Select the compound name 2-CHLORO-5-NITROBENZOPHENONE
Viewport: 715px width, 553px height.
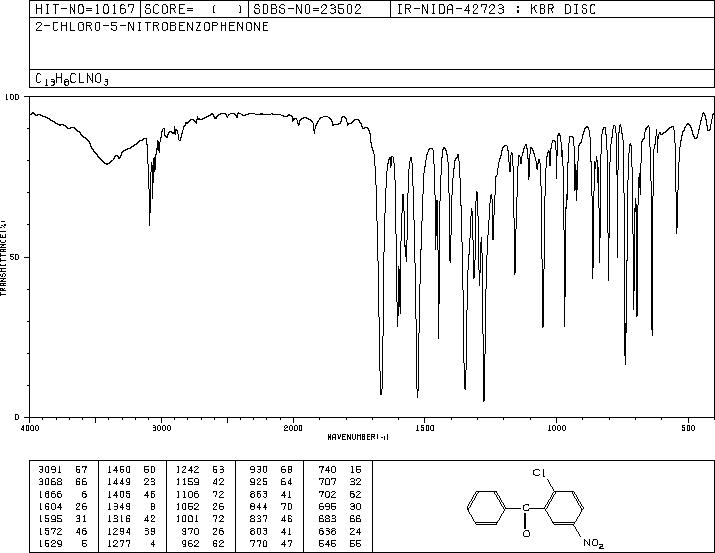[x=152, y=27]
